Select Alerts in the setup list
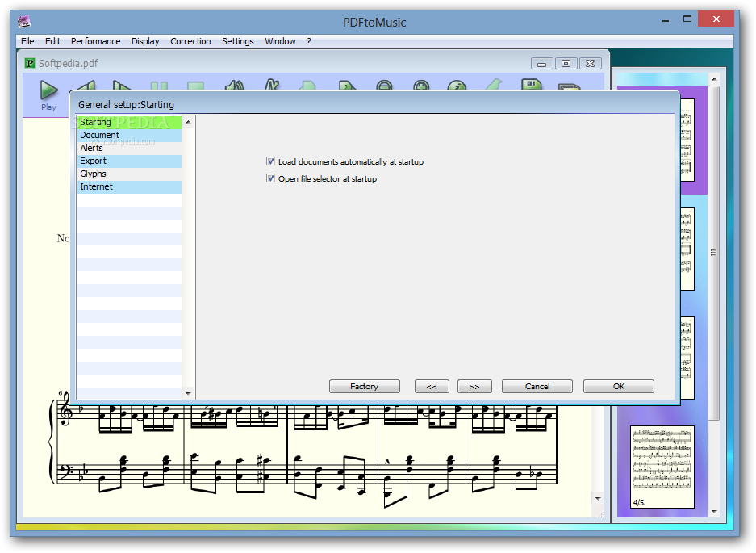 pos(129,149)
